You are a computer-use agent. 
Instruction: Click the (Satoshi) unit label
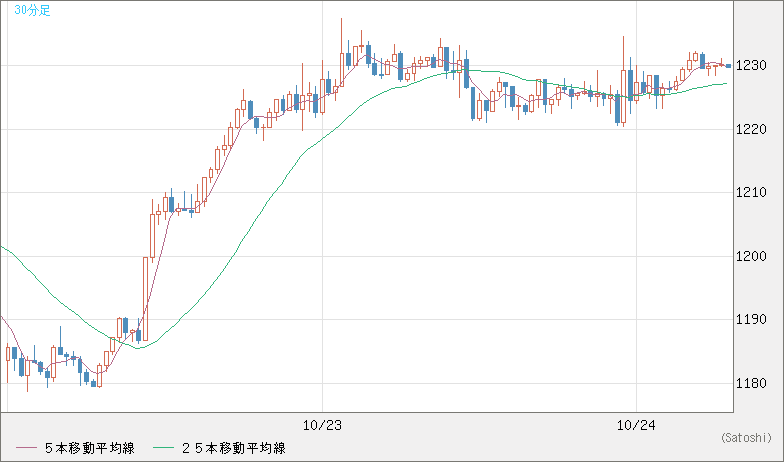coord(746,438)
